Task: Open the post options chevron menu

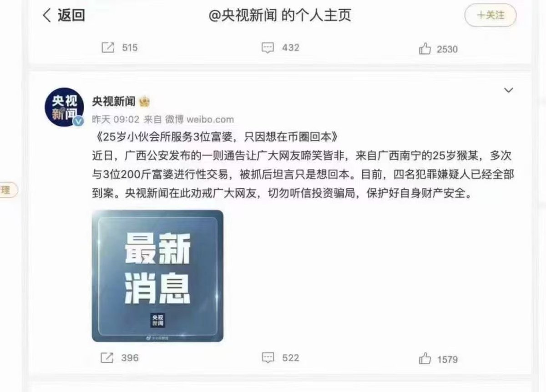Action: [x=508, y=90]
